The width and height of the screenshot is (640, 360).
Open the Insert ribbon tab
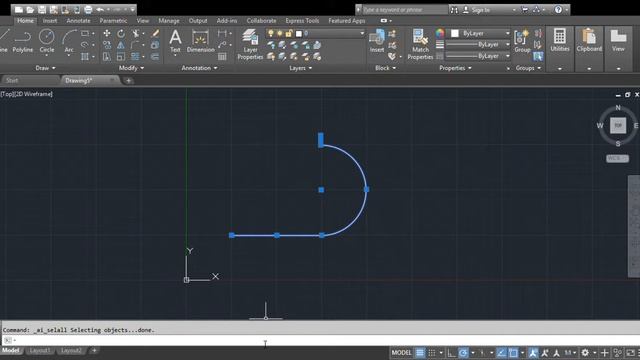point(50,21)
